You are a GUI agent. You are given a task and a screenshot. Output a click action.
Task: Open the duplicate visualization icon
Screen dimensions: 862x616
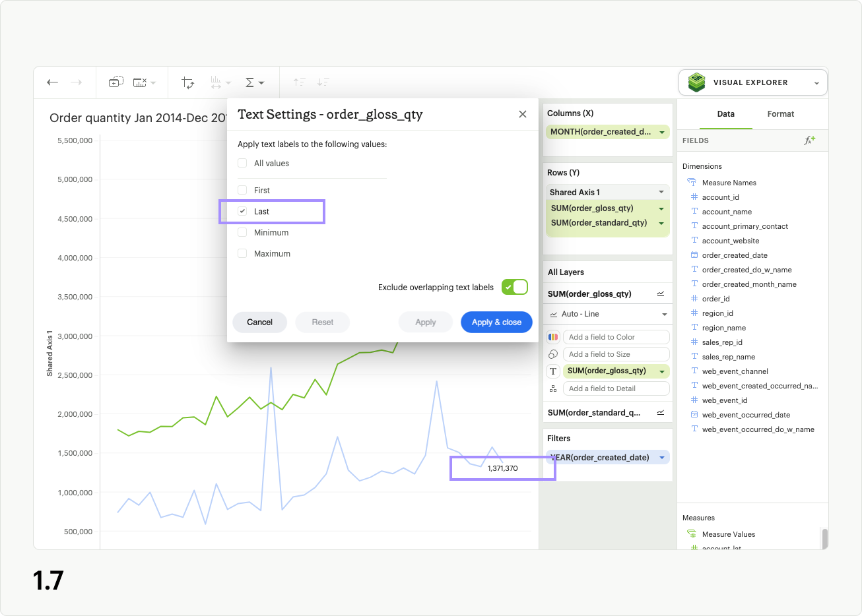(116, 82)
